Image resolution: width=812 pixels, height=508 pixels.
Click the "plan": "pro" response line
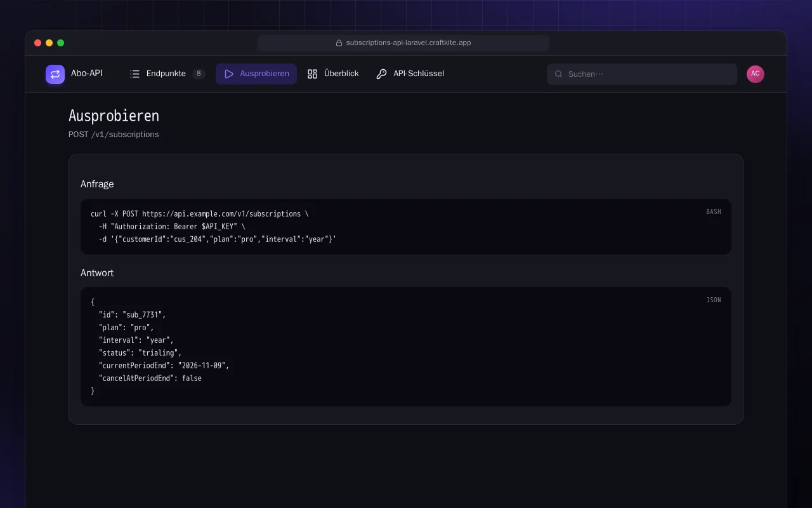[126, 328]
